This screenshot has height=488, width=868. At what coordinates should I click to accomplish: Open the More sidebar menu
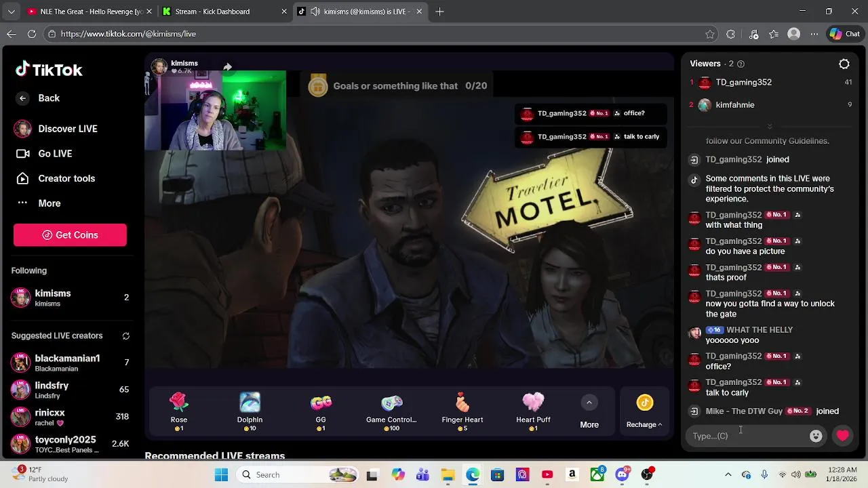(x=39, y=203)
